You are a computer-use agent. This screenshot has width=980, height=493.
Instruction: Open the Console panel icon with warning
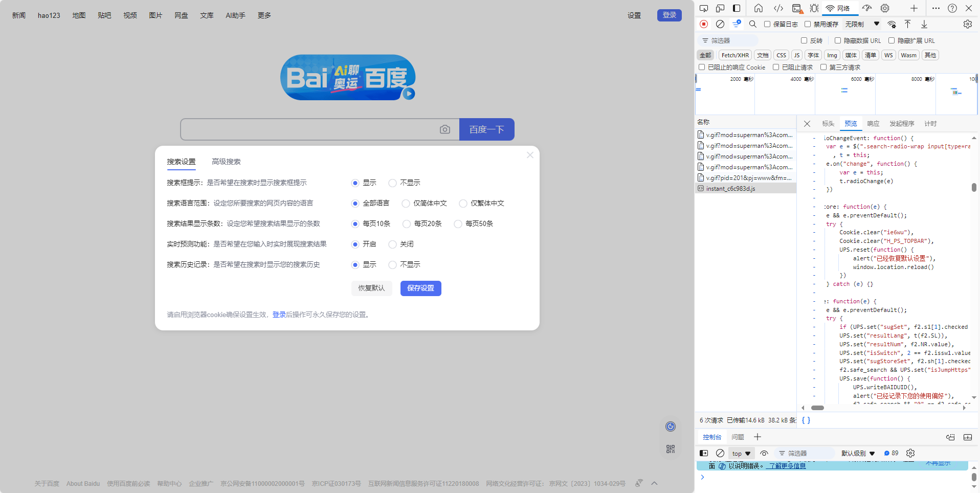[797, 8]
